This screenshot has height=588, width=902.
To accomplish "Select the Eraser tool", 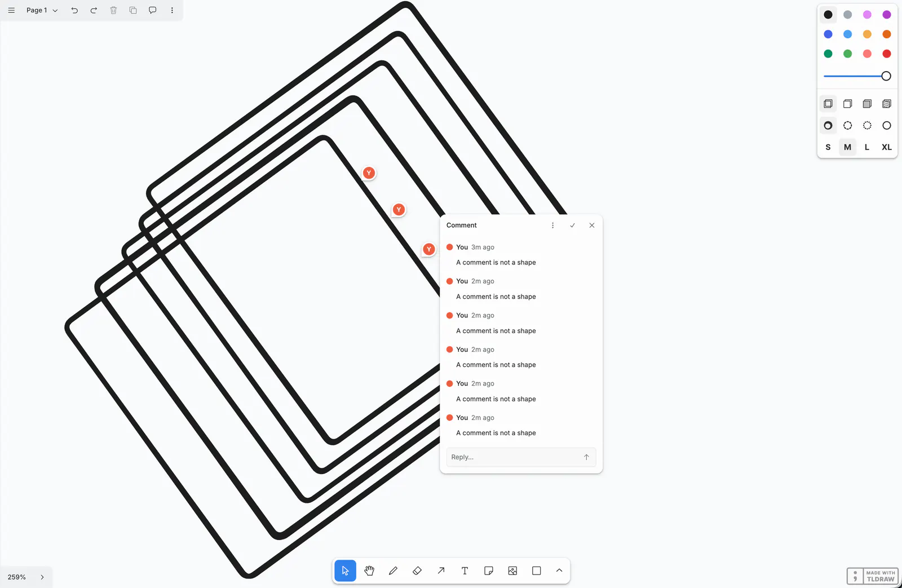I will click(417, 571).
